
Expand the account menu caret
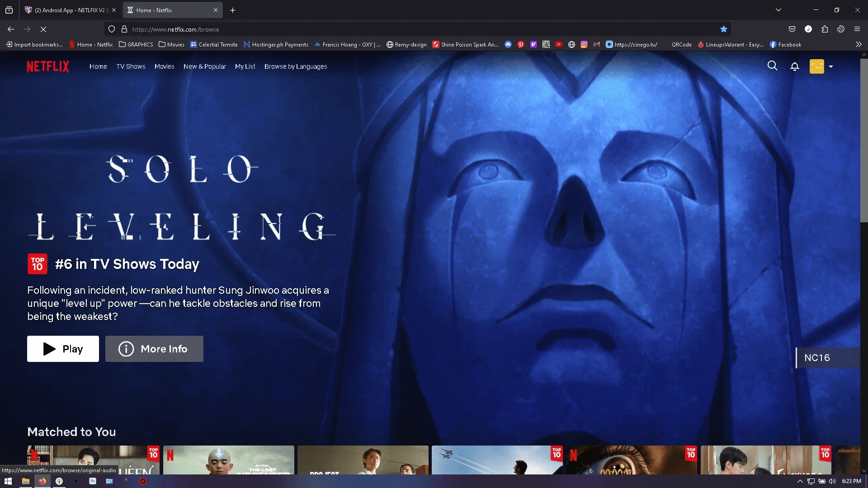(831, 66)
